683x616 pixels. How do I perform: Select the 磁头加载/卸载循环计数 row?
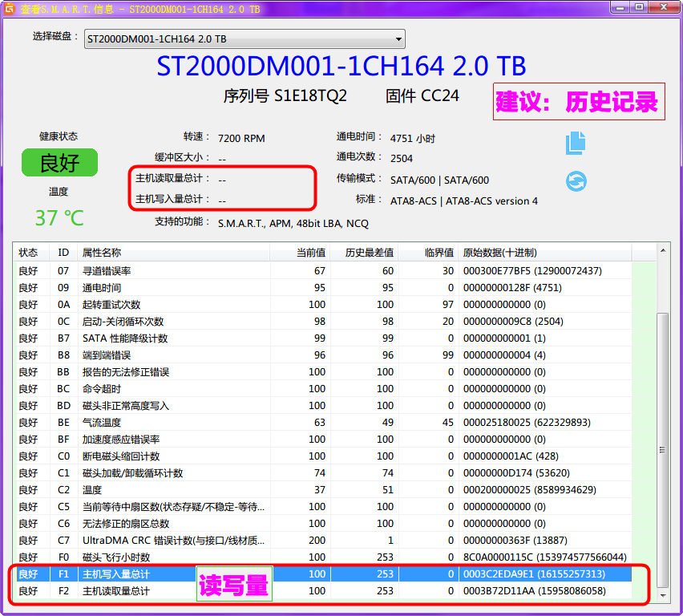[x=322, y=473]
